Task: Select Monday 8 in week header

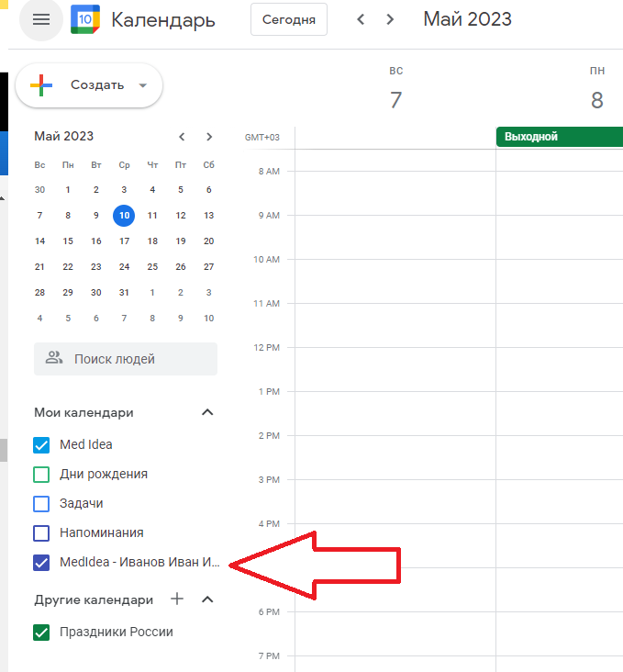Action: click(597, 100)
